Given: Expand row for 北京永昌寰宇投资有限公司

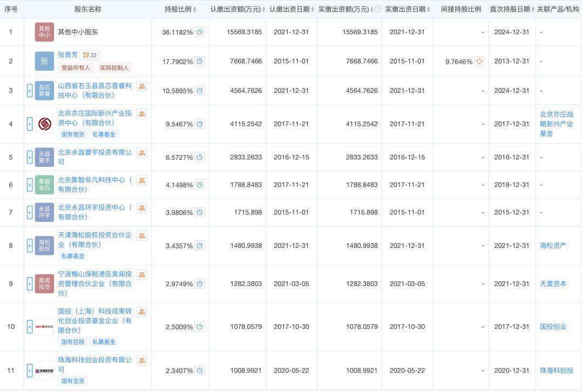Looking at the screenshot, I should pyautogui.click(x=30, y=157).
